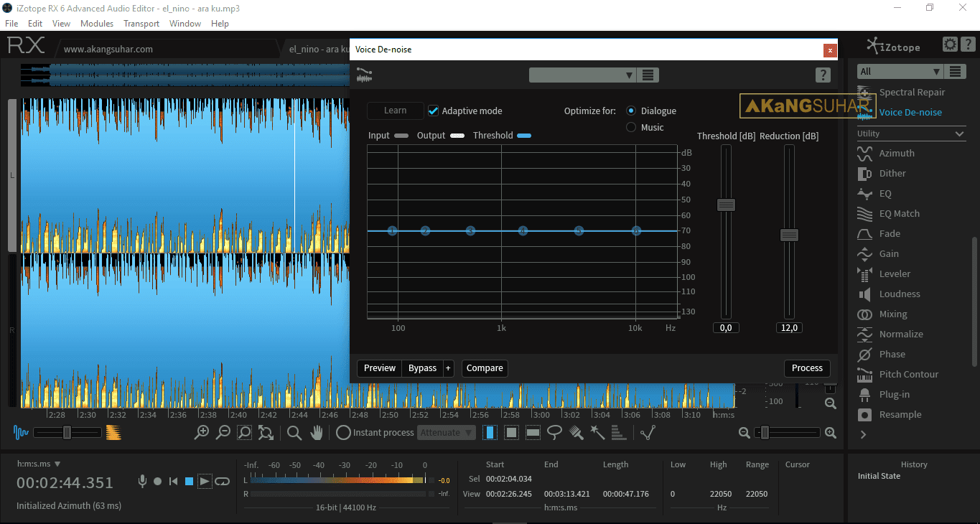
Task: Select the Brush selection tool
Action: [x=576, y=432]
